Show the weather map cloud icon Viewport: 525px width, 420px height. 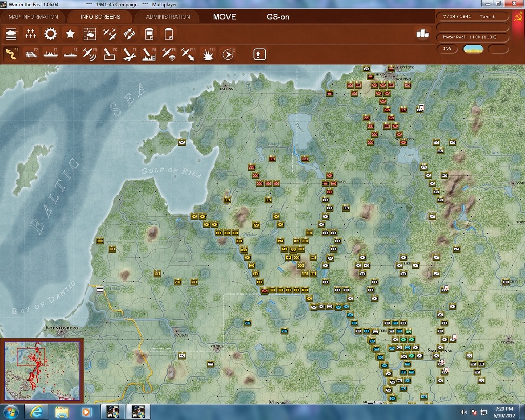(90, 34)
